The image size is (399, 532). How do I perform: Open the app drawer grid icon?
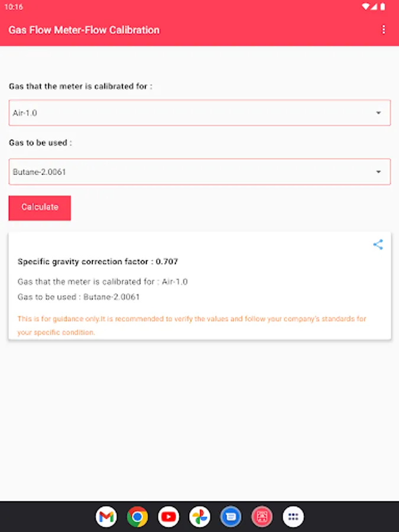coord(293,517)
